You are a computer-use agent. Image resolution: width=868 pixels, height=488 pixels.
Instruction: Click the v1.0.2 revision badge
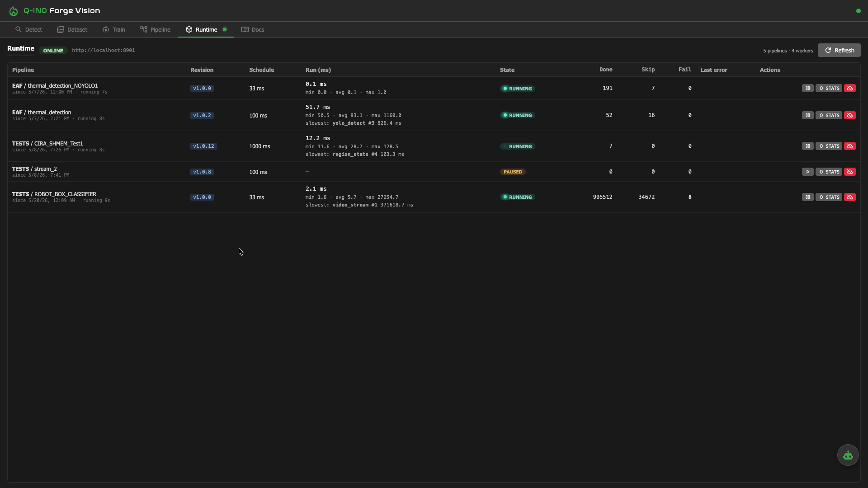[202, 115]
